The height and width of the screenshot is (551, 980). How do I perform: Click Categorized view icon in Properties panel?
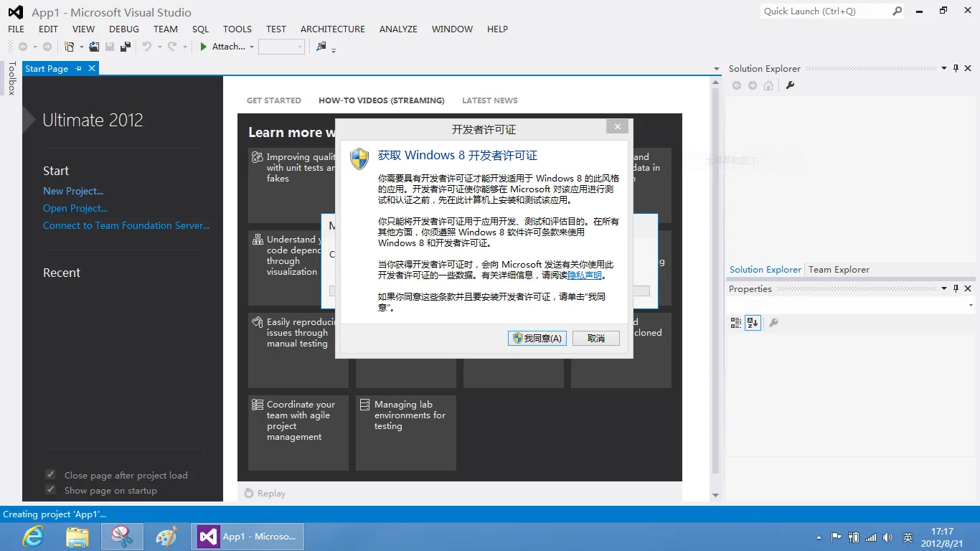[x=735, y=323]
